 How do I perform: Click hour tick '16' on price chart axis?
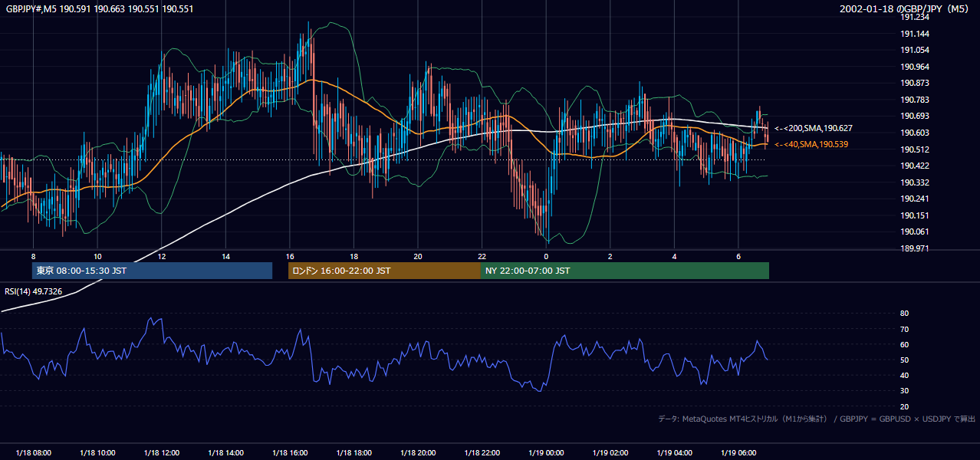290,256
